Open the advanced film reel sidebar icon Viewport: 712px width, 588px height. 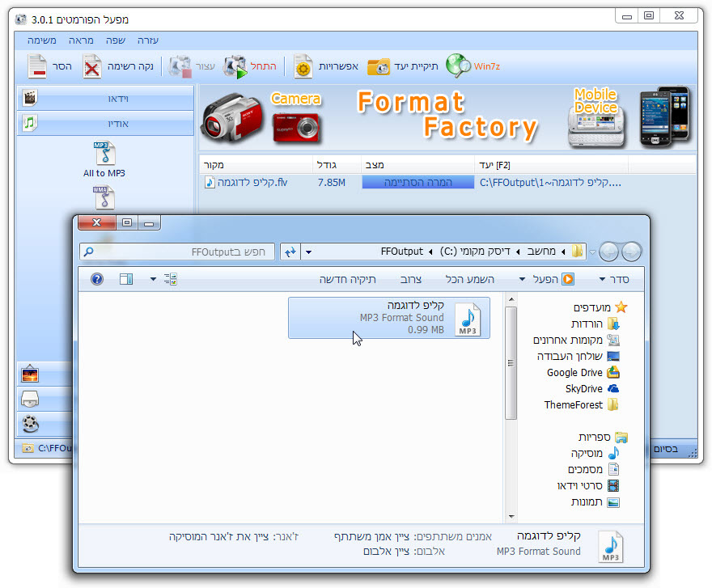[30, 424]
